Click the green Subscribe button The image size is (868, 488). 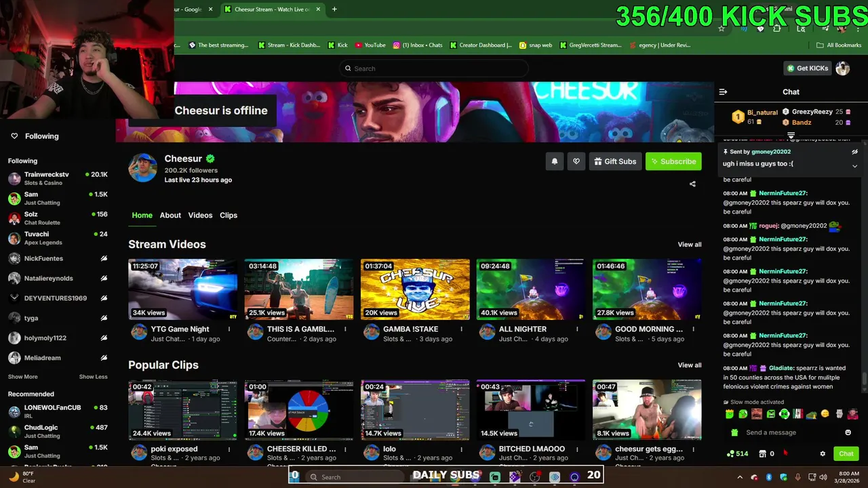pyautogui.click(x=673, y=161)
